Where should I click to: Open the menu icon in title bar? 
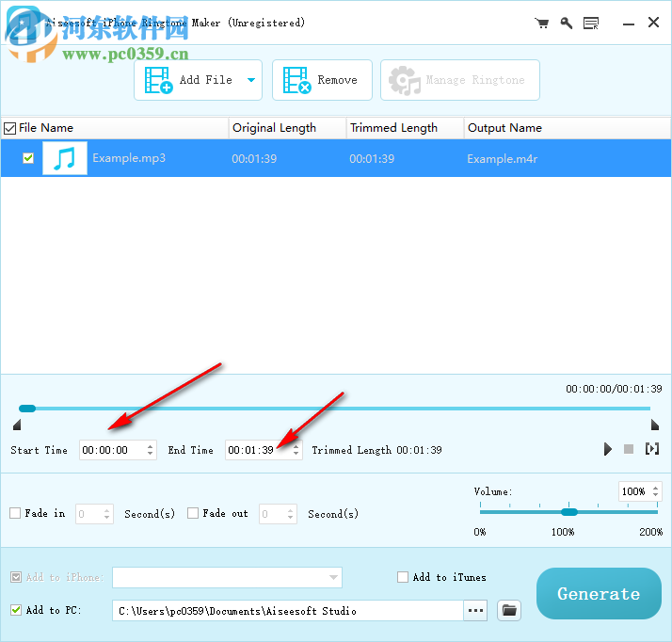591,24
